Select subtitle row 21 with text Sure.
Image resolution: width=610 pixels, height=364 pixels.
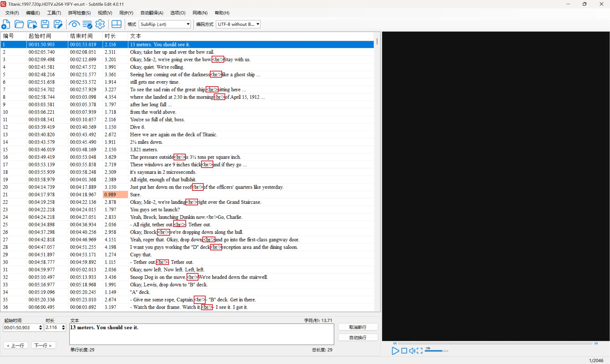coord(135,195)
